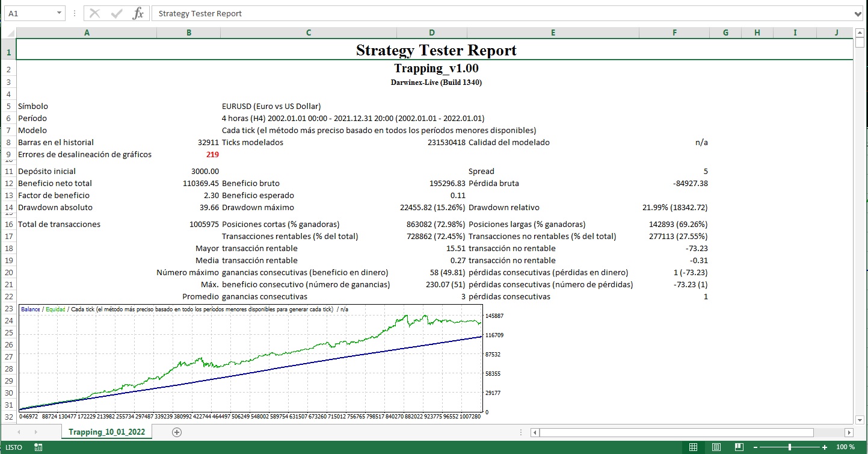Click the zoom level 100 % button
The image size is (868, 454).
click(x=845, y=447)
